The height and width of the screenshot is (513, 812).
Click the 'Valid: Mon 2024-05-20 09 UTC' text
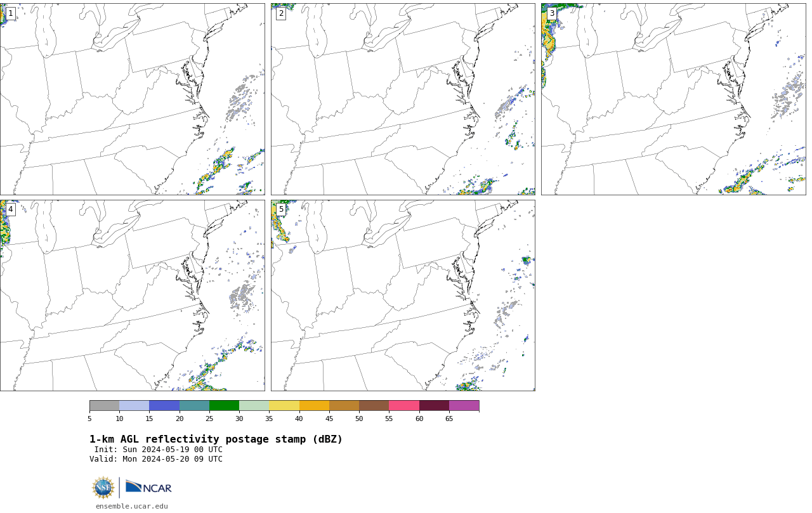[x=156, y=459]
